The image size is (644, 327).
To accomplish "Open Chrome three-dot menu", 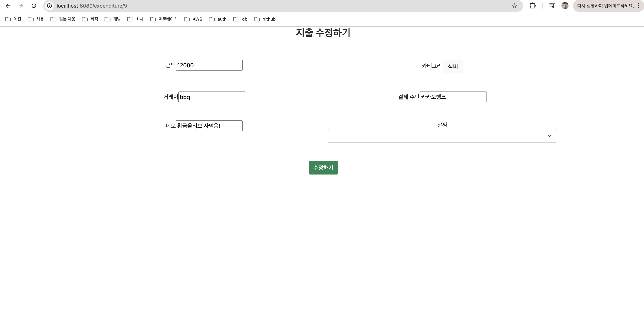I will pyautogui.click(x=638, y=6).
